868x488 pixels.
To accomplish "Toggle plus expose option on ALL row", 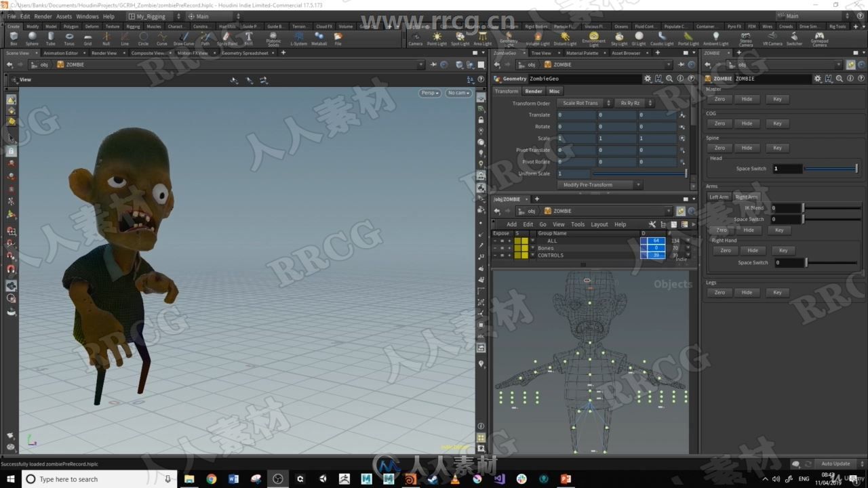I will [509, 241].
